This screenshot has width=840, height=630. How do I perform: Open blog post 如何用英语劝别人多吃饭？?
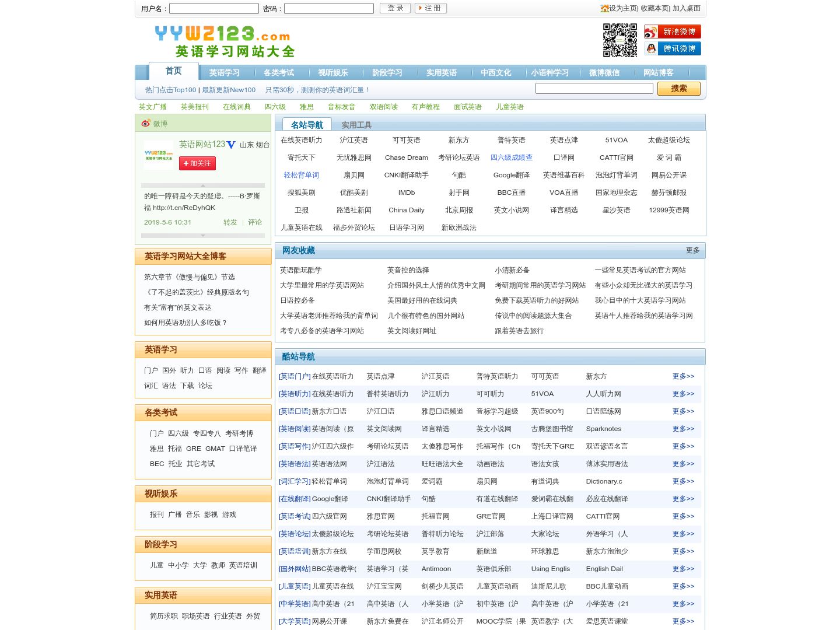tap(185, 323)
